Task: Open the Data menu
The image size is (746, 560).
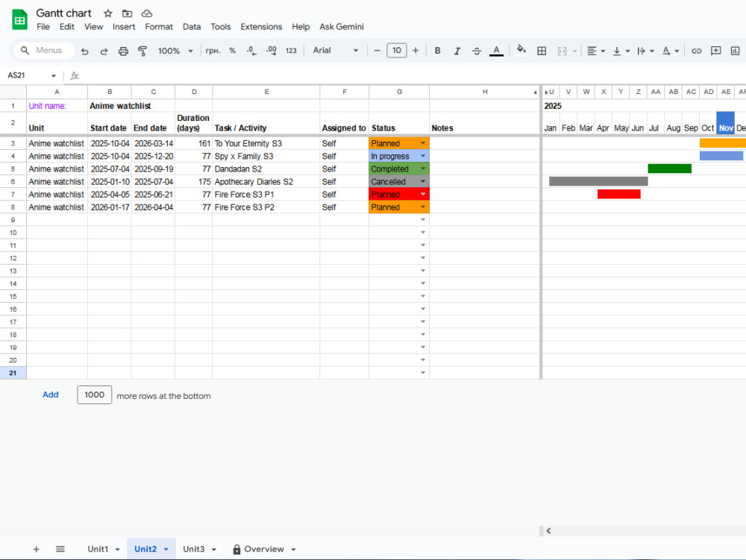Action: click(x=192, y=27)
